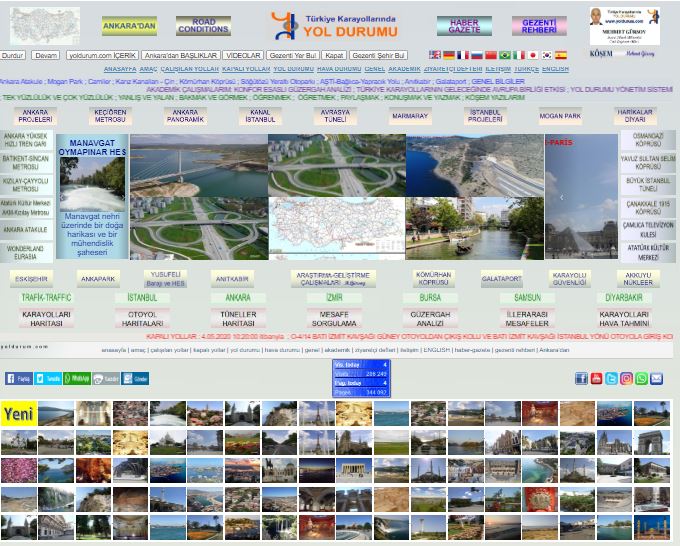
Task: Select the UK flag language icon
Action: click(435, 55)
